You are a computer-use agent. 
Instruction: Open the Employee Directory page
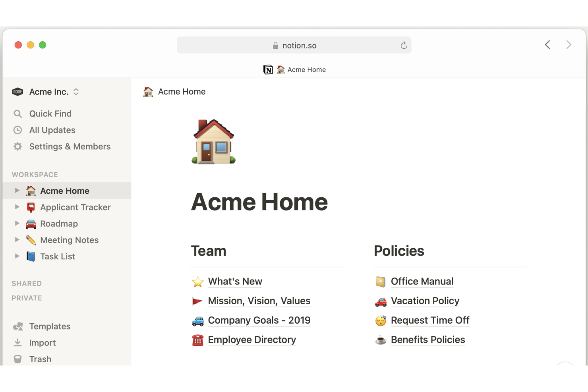pyautogui.click(x=252, y=340)
